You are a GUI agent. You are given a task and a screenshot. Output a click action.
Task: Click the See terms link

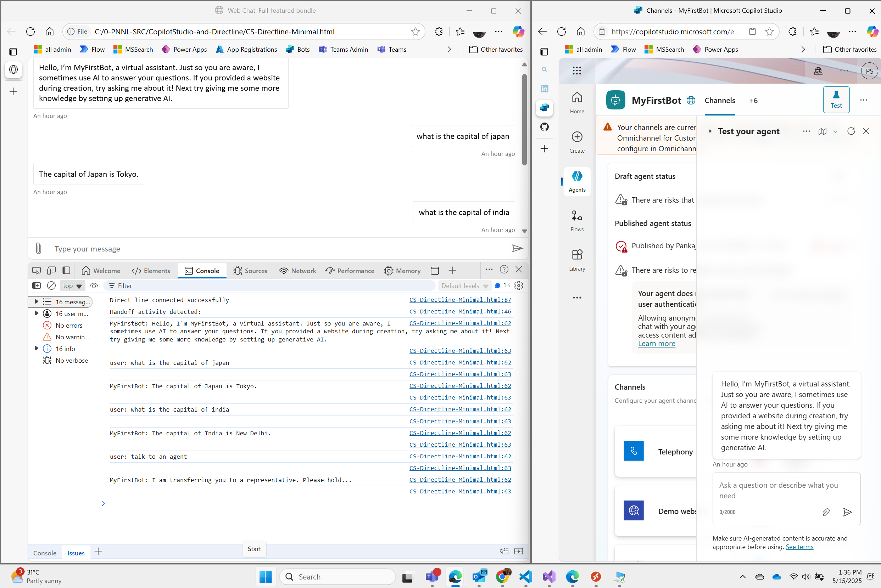coord(799,547)
